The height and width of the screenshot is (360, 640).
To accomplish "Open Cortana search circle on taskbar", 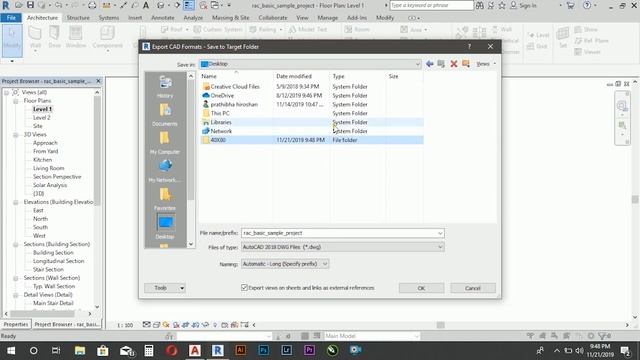I will click(x=33, y=351).
